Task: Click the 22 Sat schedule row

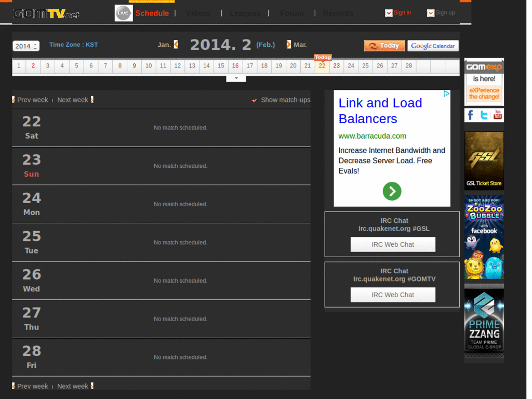Action: 161,128
